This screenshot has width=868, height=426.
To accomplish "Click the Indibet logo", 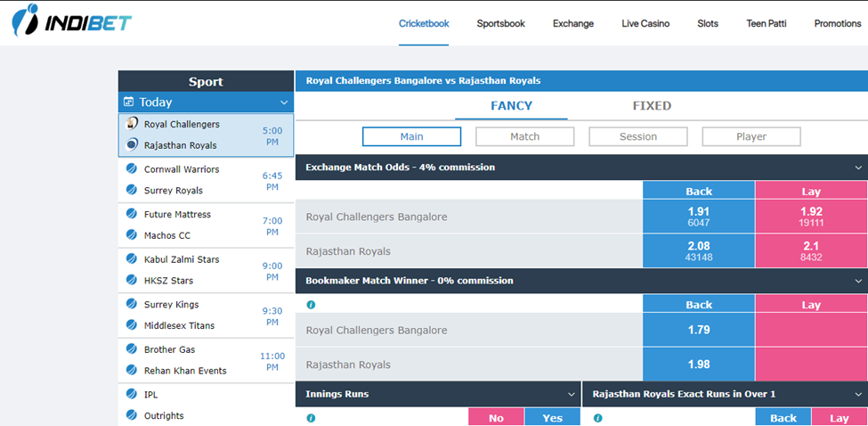I will pyautogui.click(x=72, y=20).
